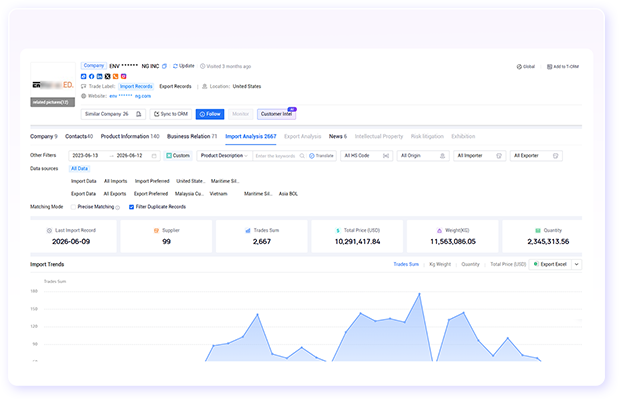Screen dimensions: 620x401
Task: Open the Business Relation 71 tab
Action: 192,136
